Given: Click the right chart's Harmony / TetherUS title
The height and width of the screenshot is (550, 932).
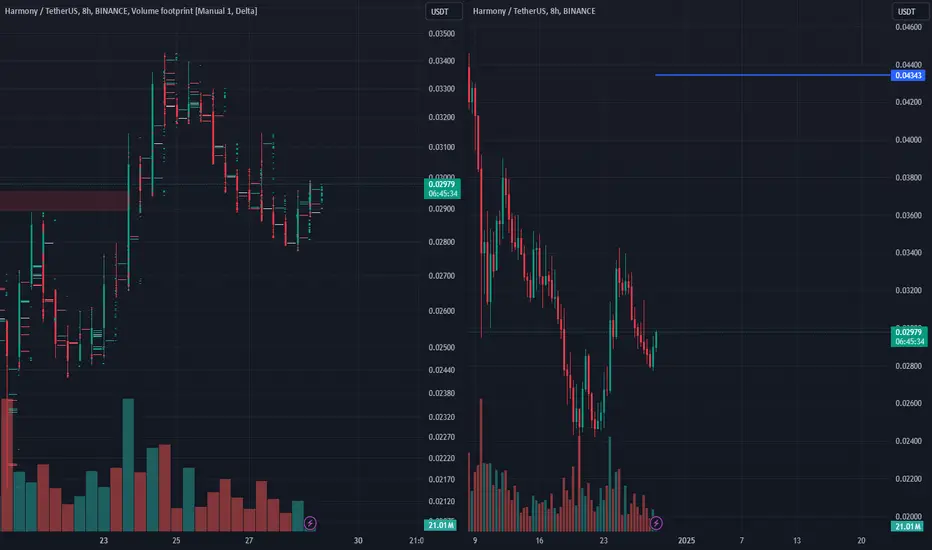Looking at the screenshot, I should [x=535, y=12].
